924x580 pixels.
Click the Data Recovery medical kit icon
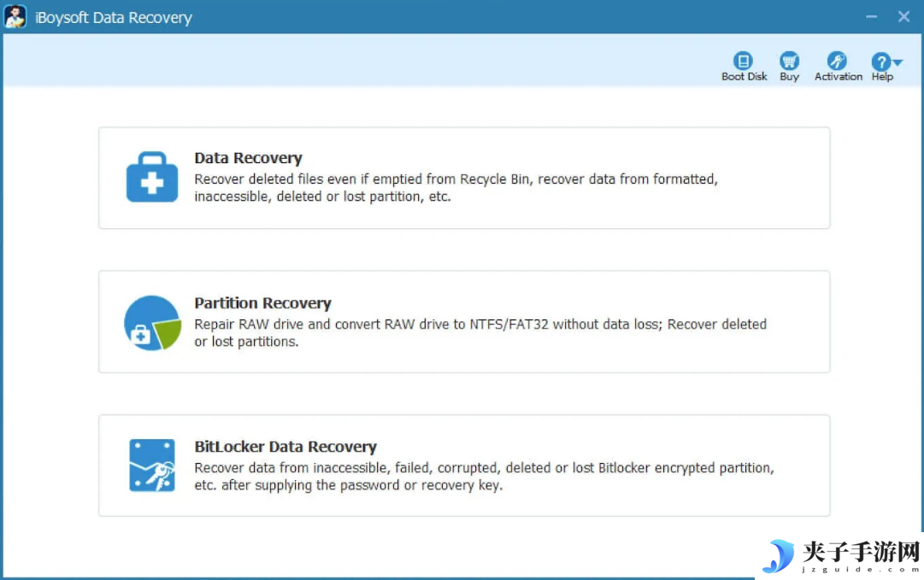click(152, 177)
